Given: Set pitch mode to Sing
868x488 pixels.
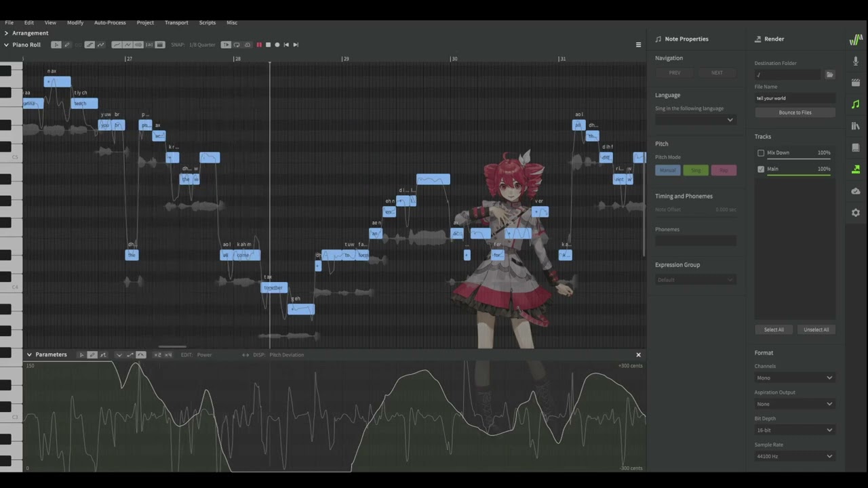Looking at the screenshot, I should [x=696, y=170].
